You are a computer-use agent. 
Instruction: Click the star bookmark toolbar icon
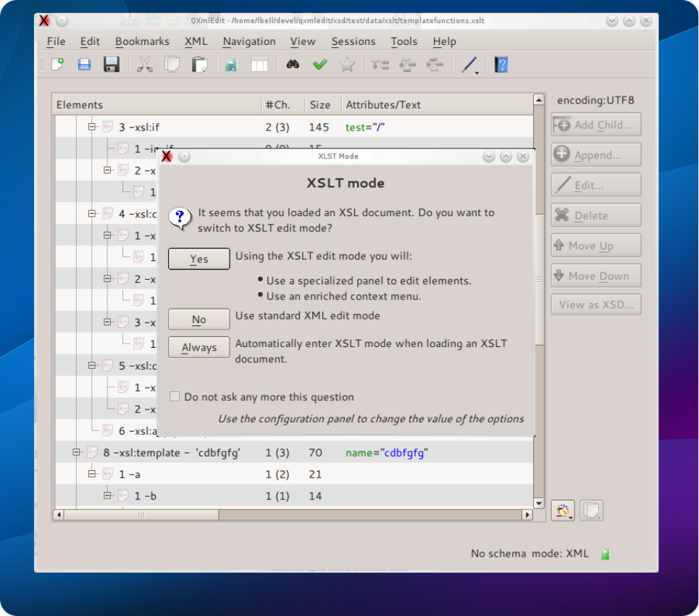click(x=347, y=65)
